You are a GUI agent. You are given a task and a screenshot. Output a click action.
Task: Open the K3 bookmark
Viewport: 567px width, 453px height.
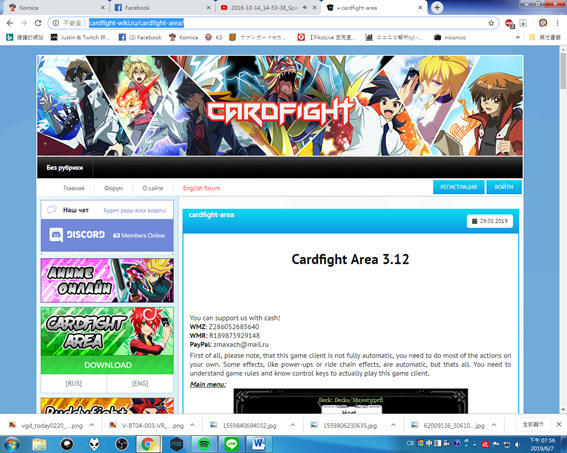[213, 37]
